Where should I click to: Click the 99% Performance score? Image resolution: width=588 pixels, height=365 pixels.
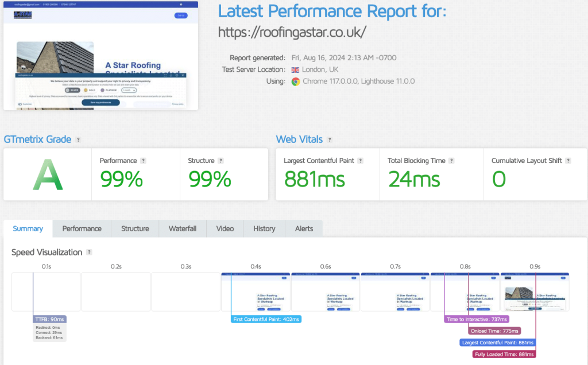pos(122,179)
